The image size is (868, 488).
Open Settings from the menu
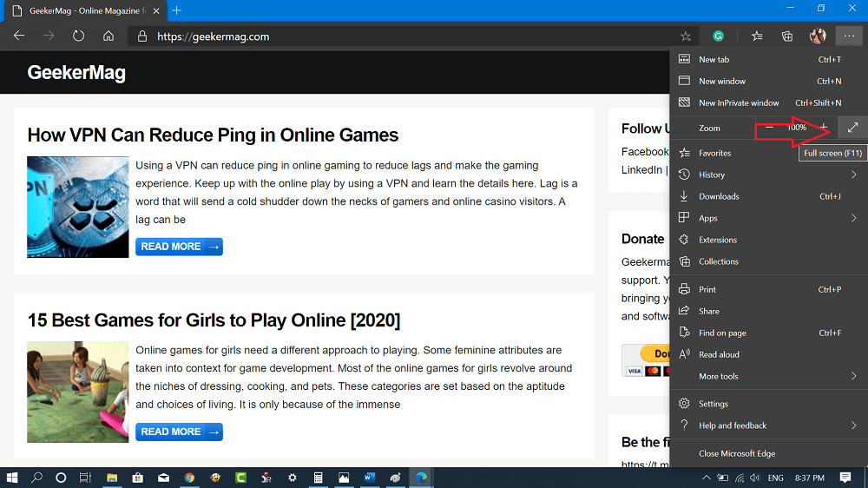[x=768, y=403]
